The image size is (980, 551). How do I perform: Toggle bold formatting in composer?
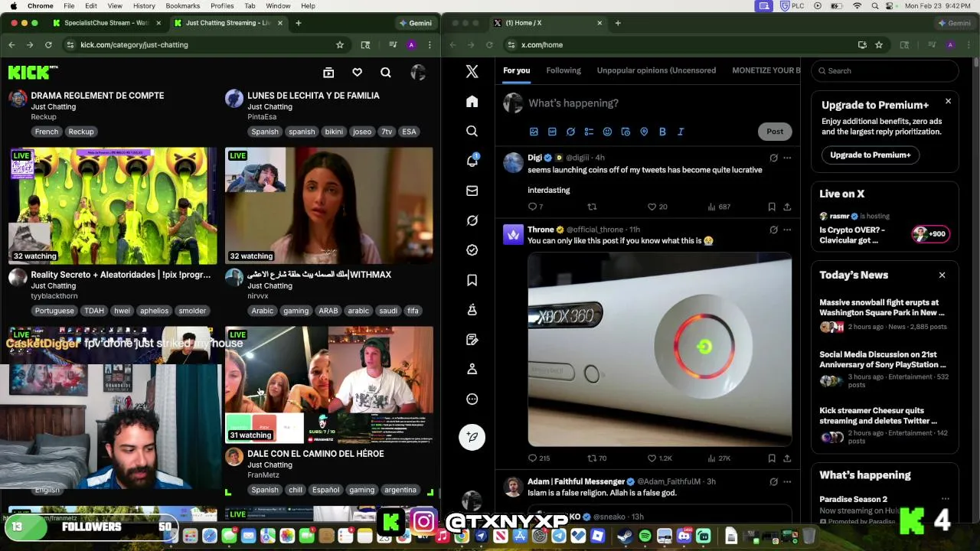click(x=662, y=132)
